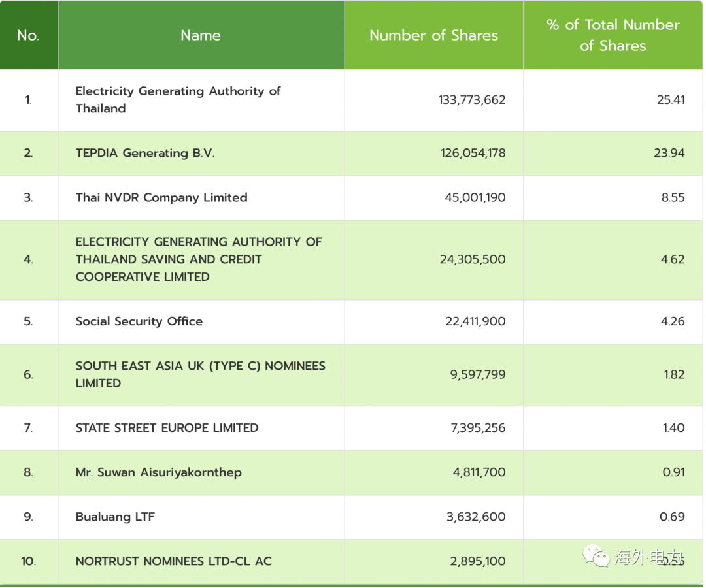This screenshot has width=706, height=588.
Task: Click the percentage value 25.41
Action: [671, 100]
